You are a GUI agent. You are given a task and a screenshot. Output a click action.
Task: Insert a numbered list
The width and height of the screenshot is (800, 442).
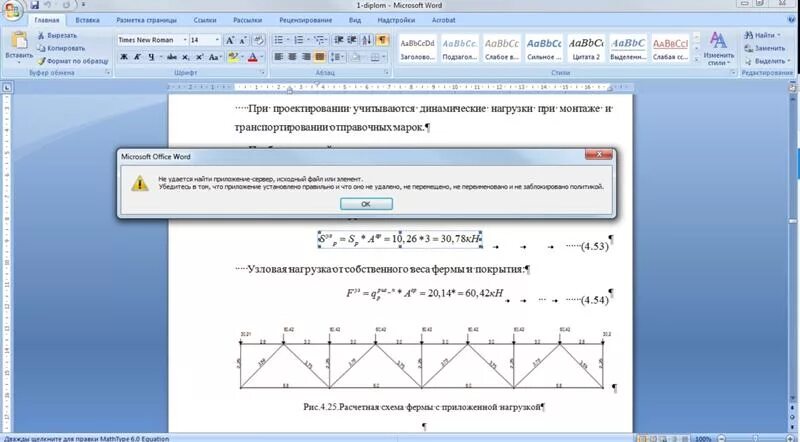pyautogui.click(x=298, y=40)
